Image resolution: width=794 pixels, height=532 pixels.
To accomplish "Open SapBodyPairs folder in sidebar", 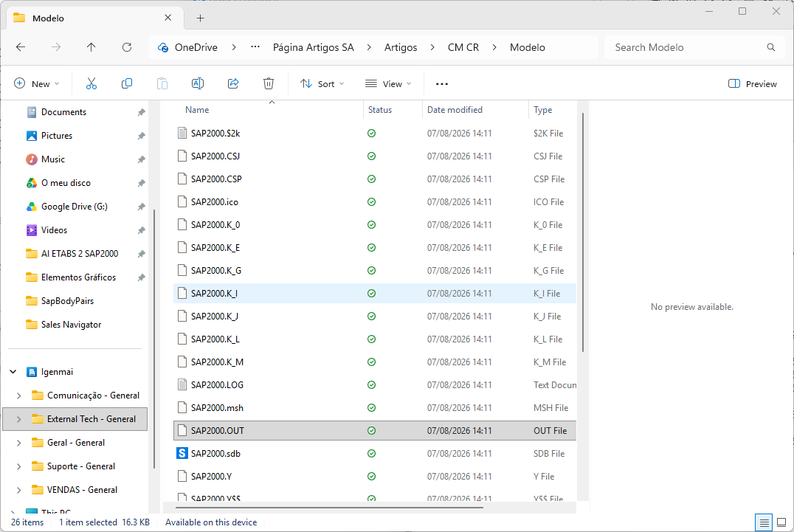I will click(x=67, y=300).
